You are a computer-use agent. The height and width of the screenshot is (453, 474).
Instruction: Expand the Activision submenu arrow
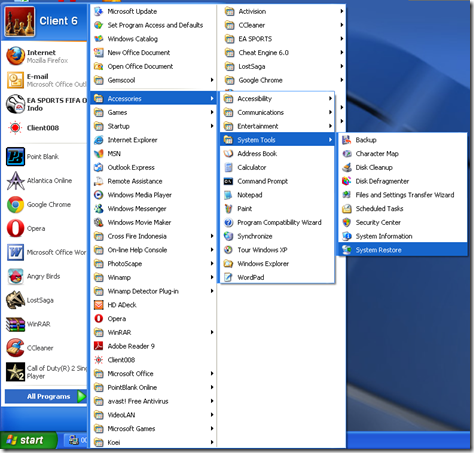coord(342,11)
